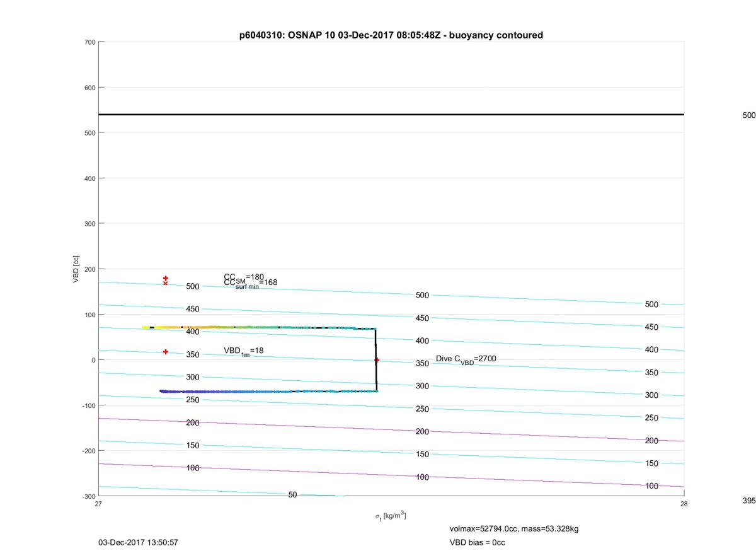Select the y-axis tick label -100

pos(89,405)
